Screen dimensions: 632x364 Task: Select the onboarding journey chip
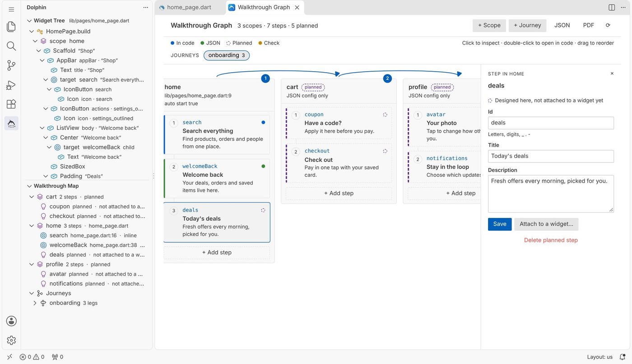227,55
